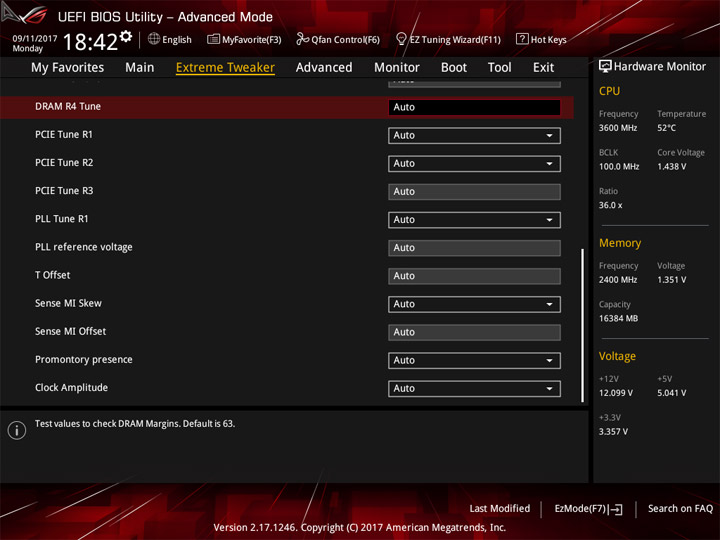Screen dimensions: 720x540
Task: Click the info icon beside help text
Action: (17, 430)
